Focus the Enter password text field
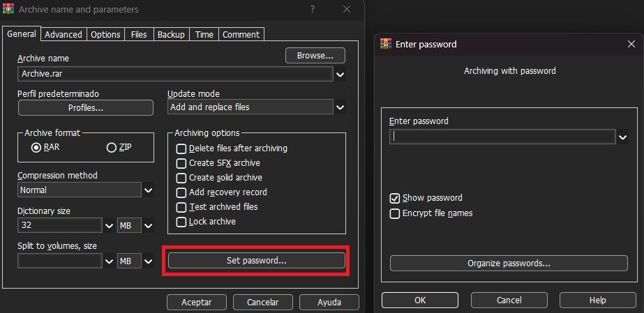The width and height of the screenshot is (644, 313). 502,137
